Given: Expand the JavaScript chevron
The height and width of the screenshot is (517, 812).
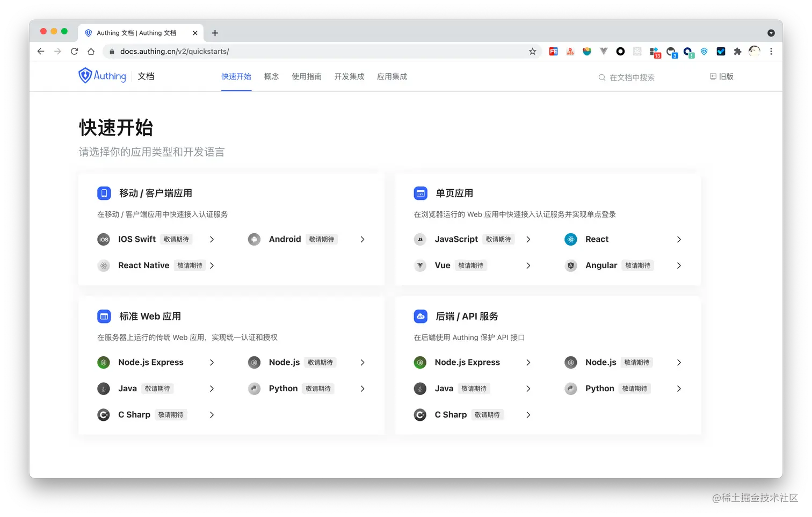Looking at the screenshot, I should pyautogui.click(x=528, y=240).
